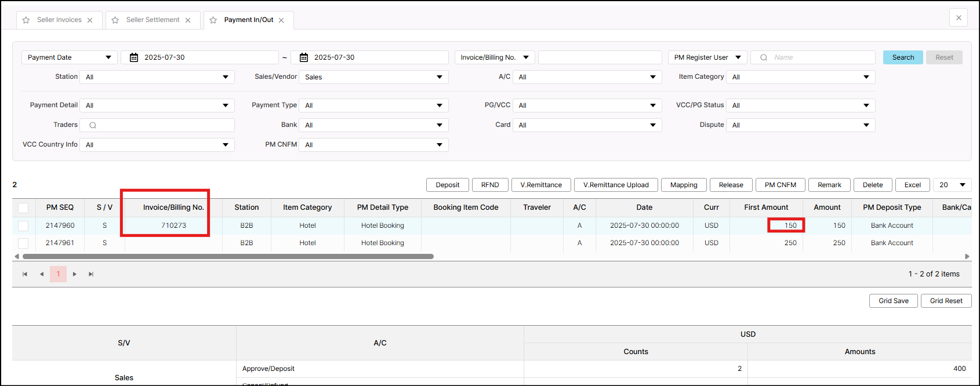980x386 pixels.
Task: Go to the last page of results
Action: coord(91,274)
